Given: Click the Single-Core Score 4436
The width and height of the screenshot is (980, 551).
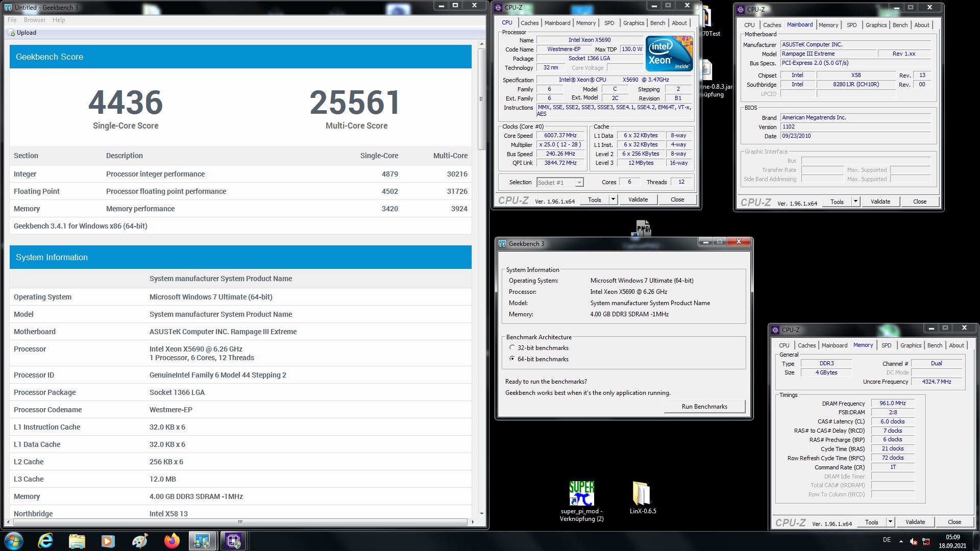Looking at the screenshot, I should (126, 103).
